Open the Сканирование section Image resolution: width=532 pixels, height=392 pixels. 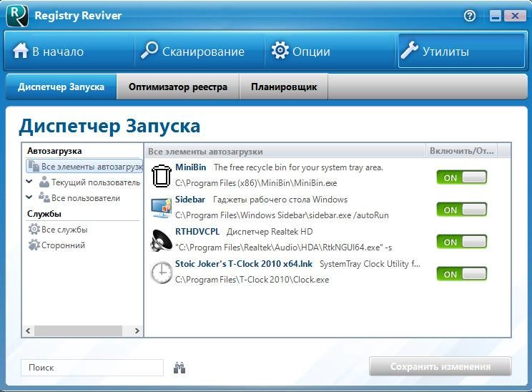pyautogui.click(x=199, y=51)
